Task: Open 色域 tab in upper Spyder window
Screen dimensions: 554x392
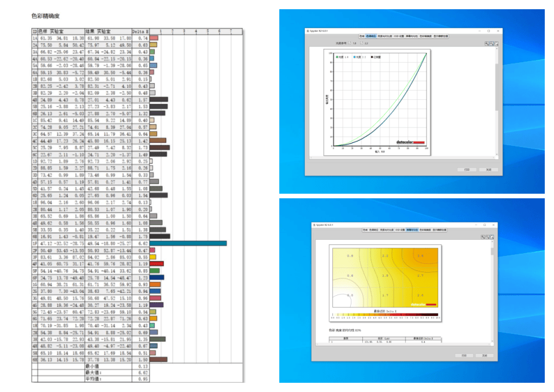Action: [x=362, y=36]
